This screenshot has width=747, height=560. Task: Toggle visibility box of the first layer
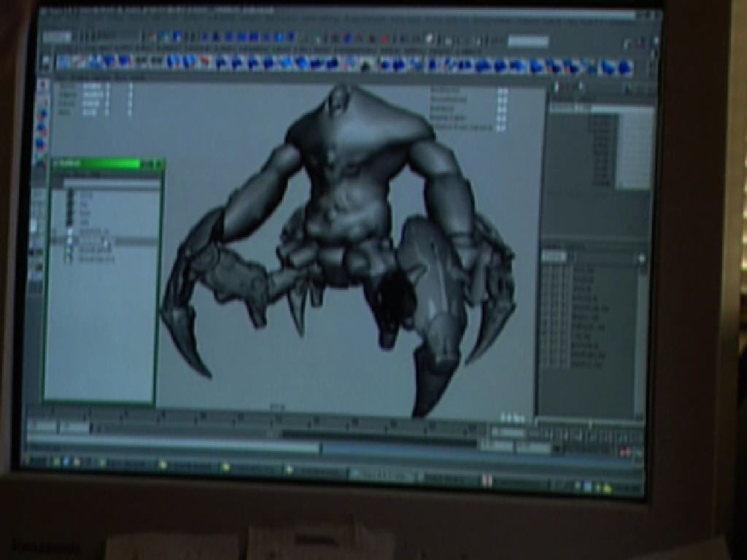pos(547,271)
